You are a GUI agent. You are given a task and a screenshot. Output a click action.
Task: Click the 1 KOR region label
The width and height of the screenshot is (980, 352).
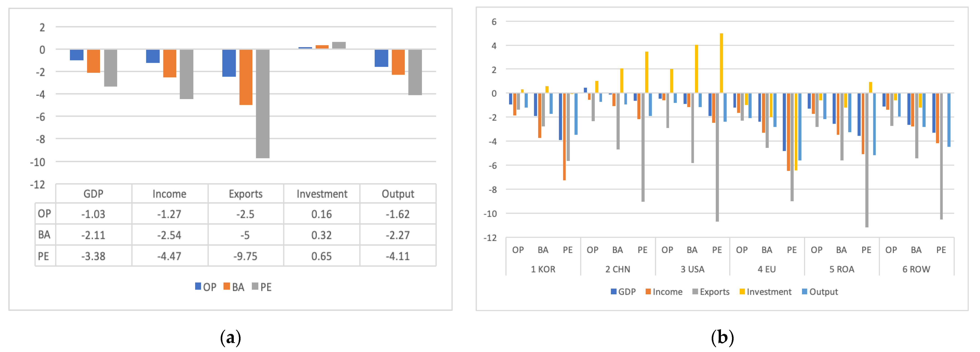[543, 269]
